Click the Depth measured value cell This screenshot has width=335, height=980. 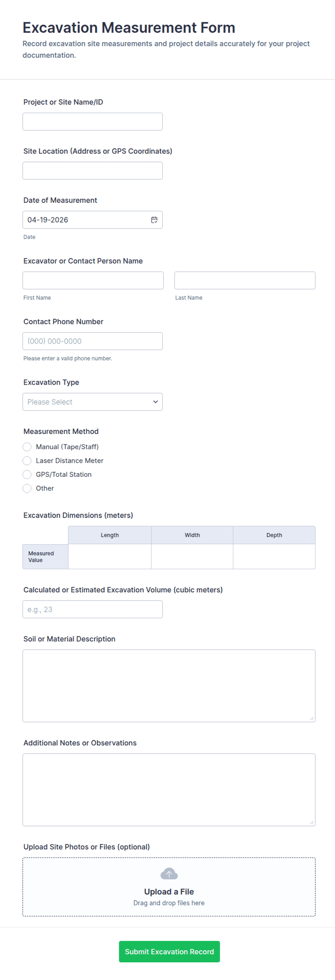click(274, 556)
